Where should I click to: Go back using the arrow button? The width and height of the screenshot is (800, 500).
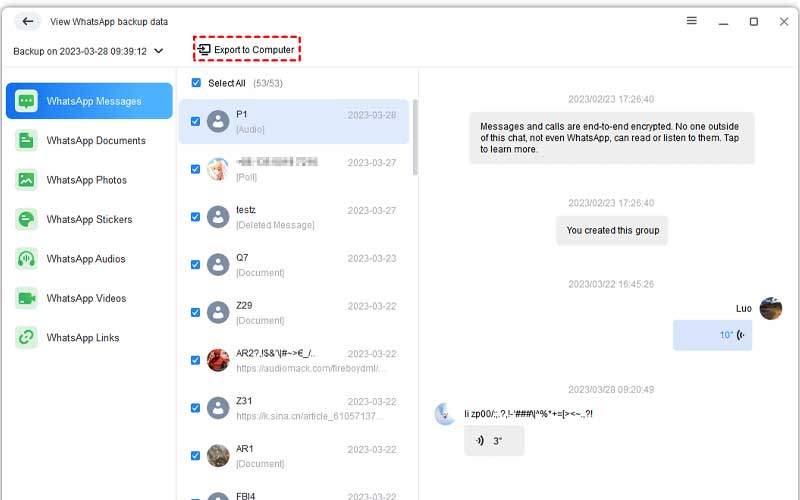pos(28,21)
